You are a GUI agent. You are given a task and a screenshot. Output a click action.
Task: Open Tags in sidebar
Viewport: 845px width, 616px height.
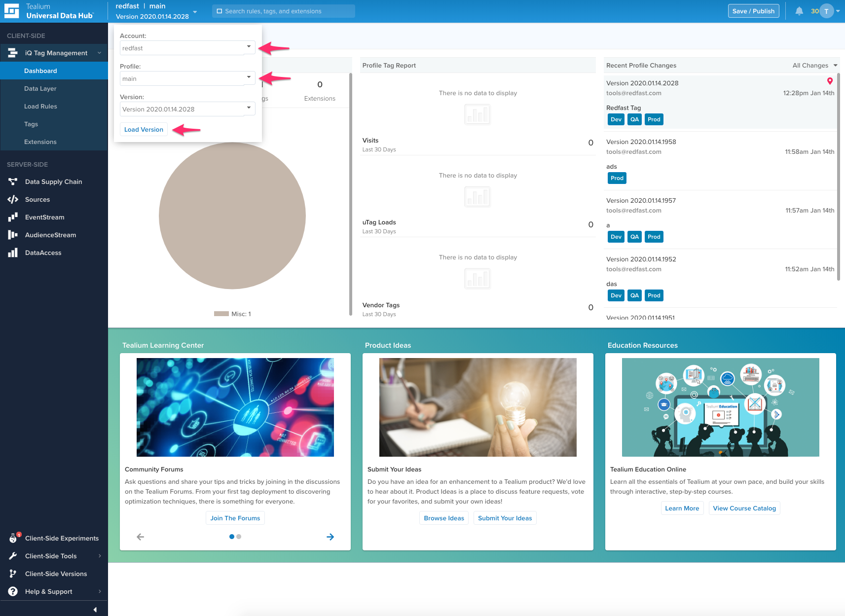(54, 124)
